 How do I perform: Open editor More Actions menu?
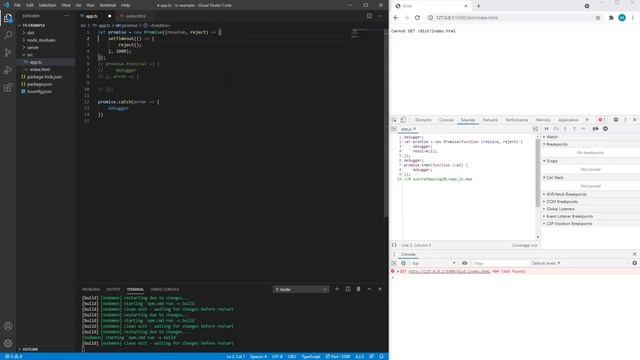(x=380, y=16)
